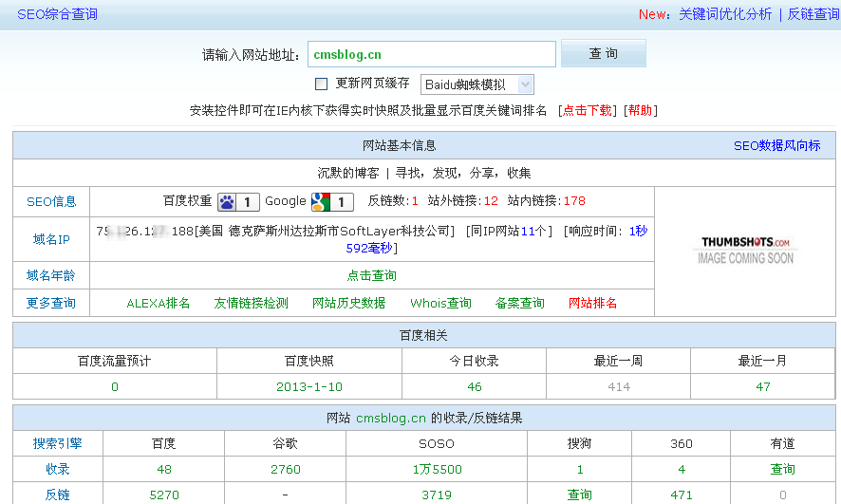
Task: Click the 百度 column header
Action: pos(164,444)
